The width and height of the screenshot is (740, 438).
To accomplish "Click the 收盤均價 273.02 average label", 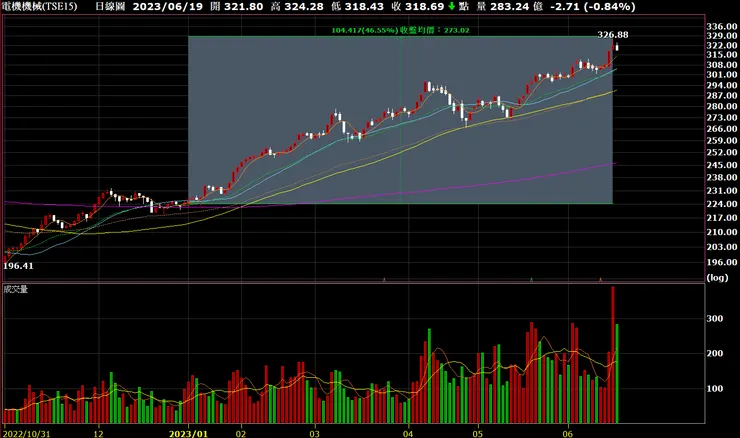I will (435, 30).
